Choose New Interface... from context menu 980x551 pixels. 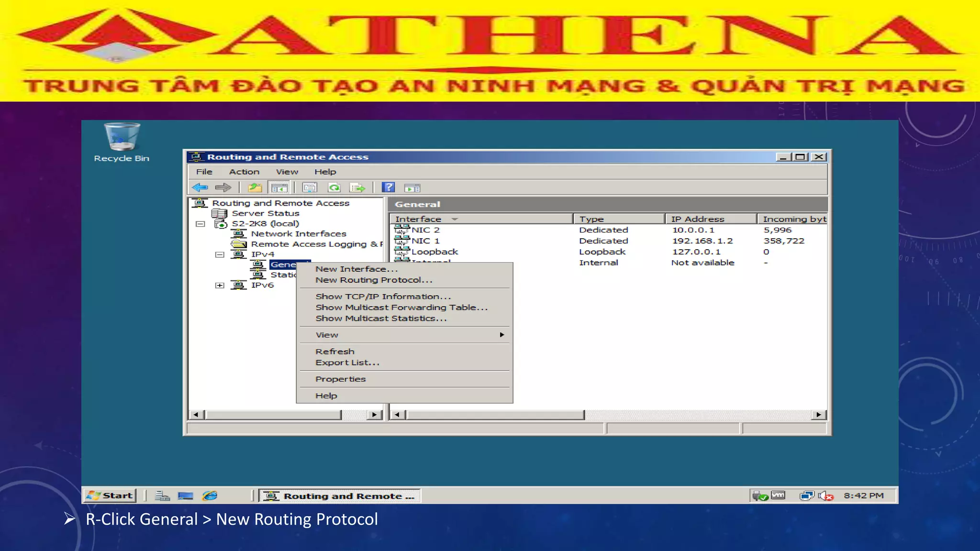click(404, 269)
